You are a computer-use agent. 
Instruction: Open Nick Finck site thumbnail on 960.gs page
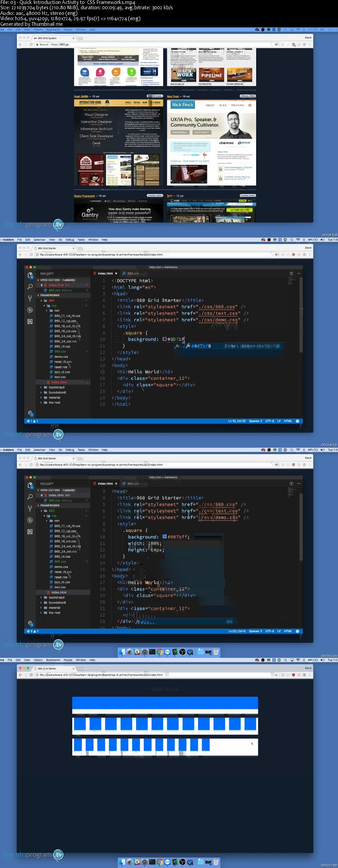point(212,142)
